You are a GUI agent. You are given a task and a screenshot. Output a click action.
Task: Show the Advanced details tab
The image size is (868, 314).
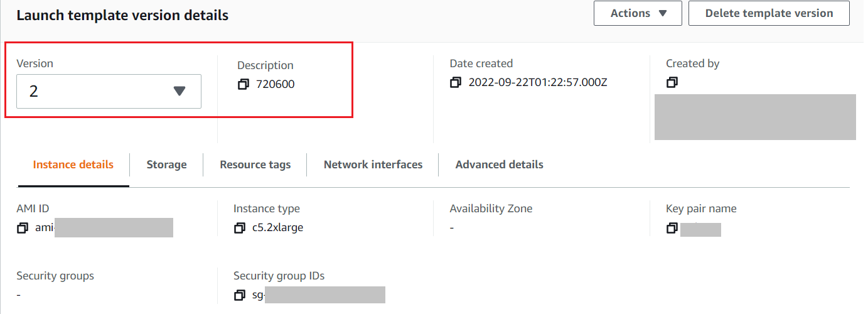(x=499, y=165)
